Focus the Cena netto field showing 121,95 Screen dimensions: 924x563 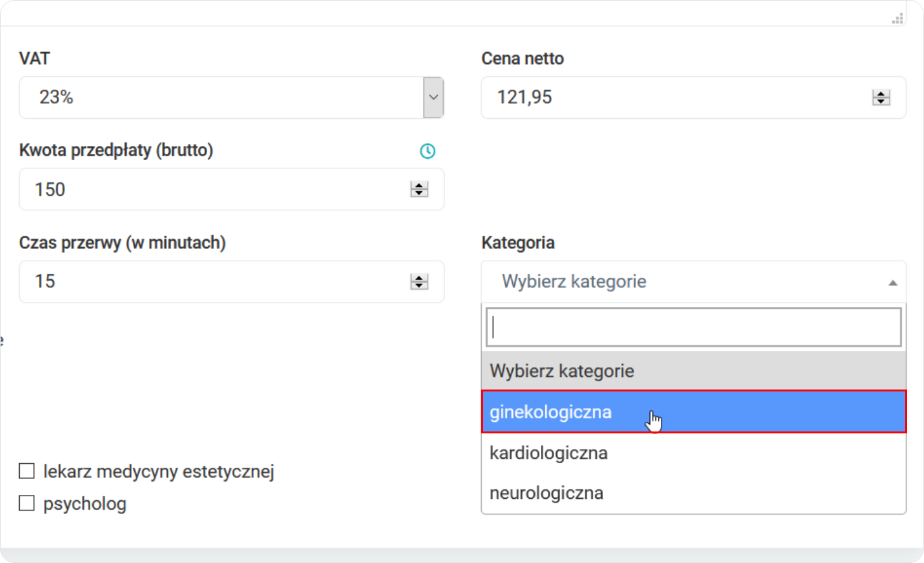693,98
